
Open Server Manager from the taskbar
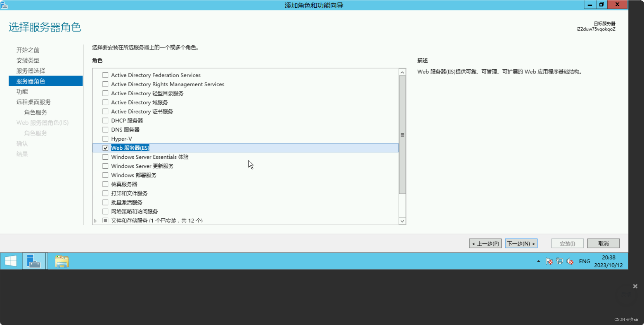(x=34, y=261)
